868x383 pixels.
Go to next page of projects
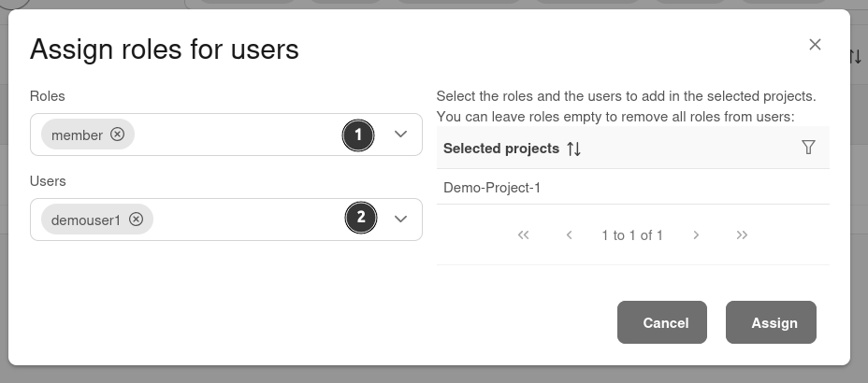(x=696, y=235)
